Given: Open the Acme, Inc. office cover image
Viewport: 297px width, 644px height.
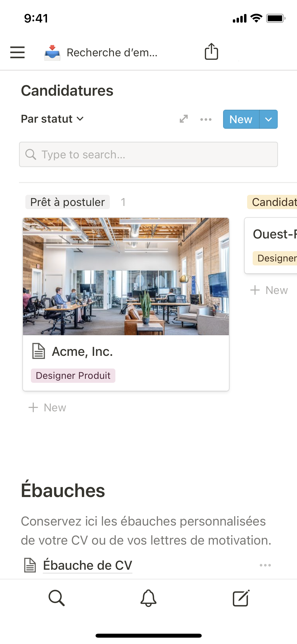Looking at the screenshot, I should [x=126, y=277].
